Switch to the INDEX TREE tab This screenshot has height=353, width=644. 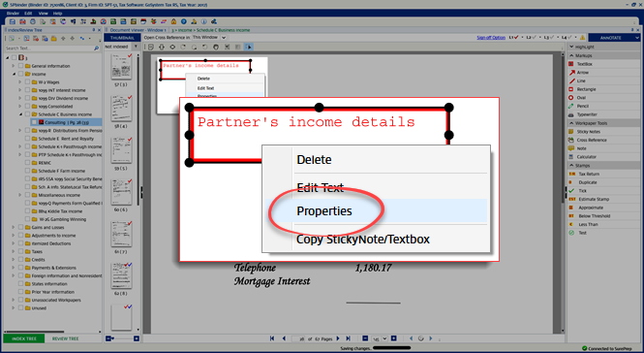coord(24,338)
